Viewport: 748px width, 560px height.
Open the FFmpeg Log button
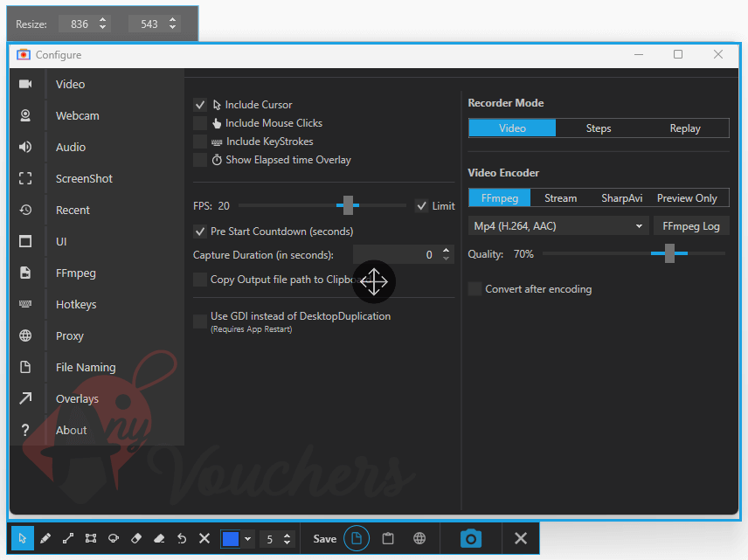[x=691, y=226]
